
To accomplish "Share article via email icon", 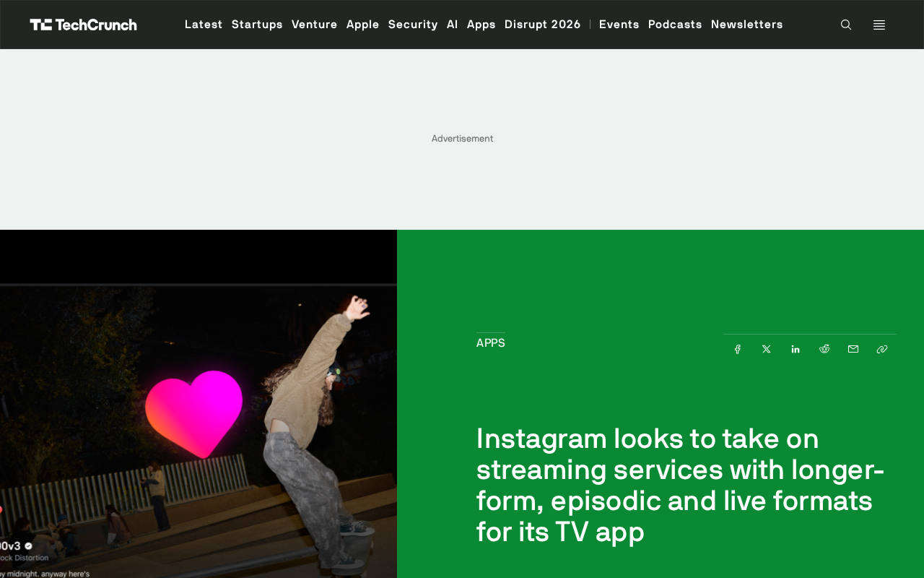I will (853, 349).
